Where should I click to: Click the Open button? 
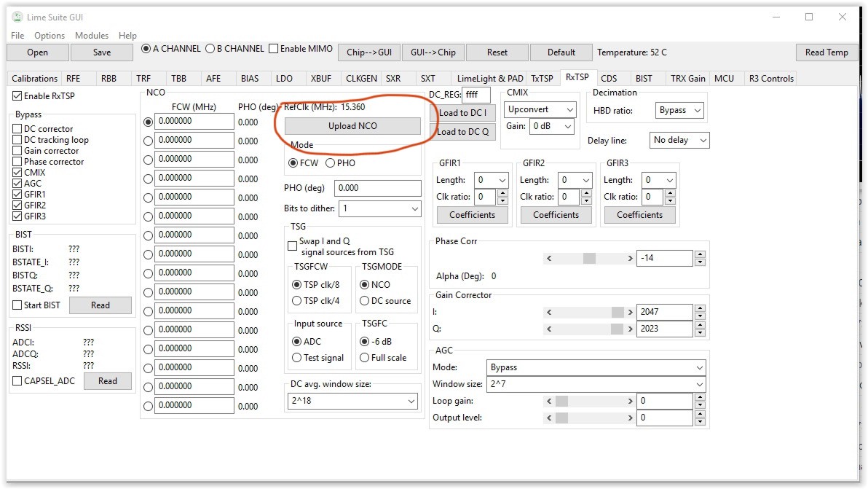(38, 52)
